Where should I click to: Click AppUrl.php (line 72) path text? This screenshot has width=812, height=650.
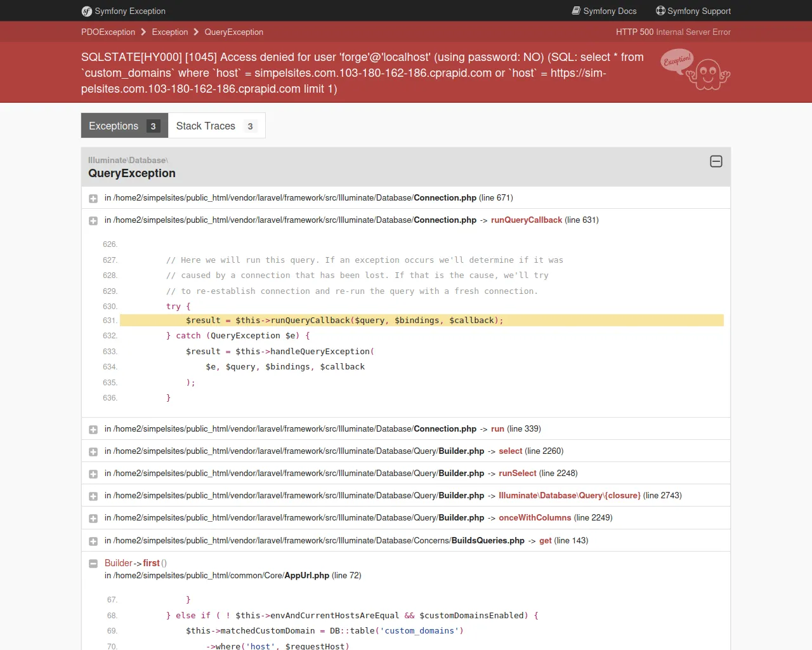pos(233,575)
